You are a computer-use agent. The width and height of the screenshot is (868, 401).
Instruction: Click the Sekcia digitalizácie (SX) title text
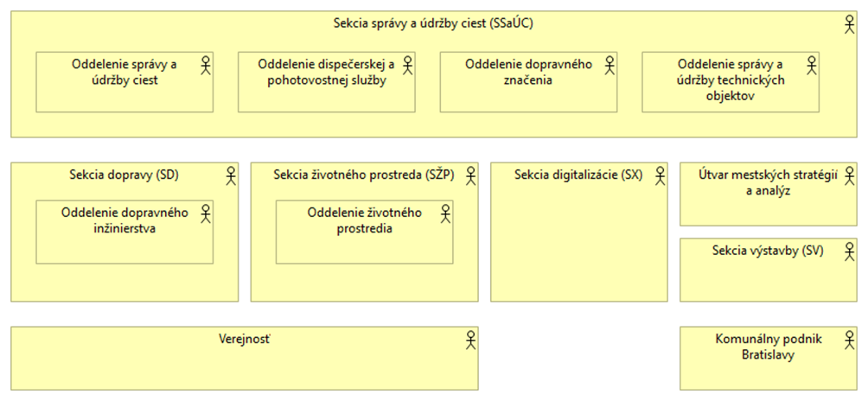pos(578,175)
